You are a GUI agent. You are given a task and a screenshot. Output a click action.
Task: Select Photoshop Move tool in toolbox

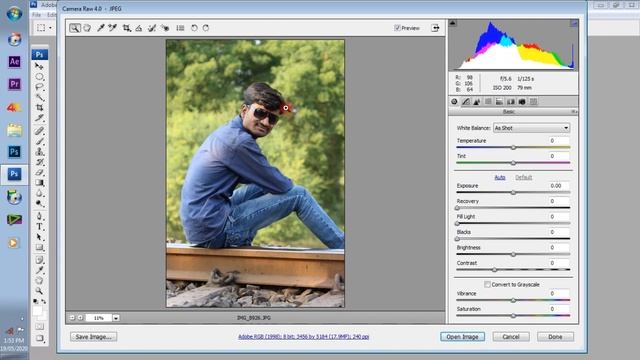tap(39, 66)
